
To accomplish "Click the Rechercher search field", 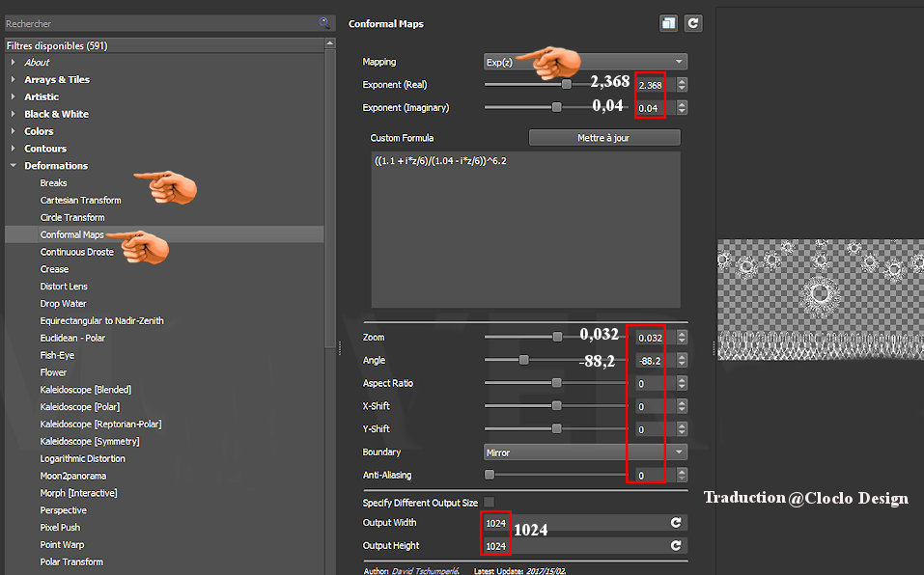I will [x=160, y=23].
